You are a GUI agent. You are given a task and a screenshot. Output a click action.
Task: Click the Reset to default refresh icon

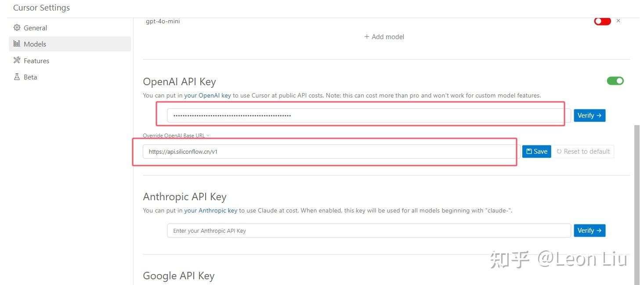559,152
